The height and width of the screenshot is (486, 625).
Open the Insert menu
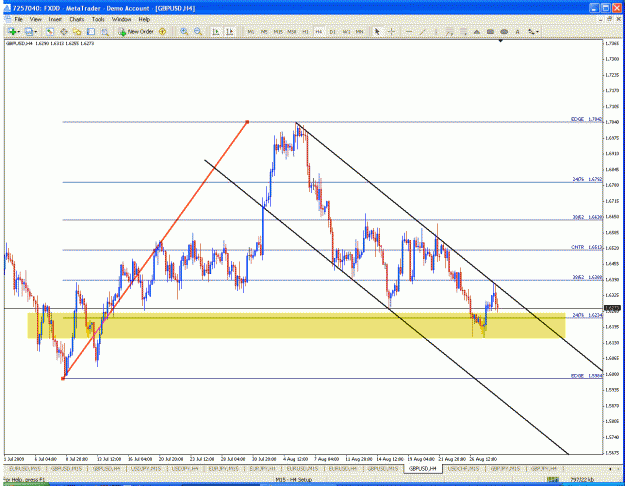coord(55,19)
